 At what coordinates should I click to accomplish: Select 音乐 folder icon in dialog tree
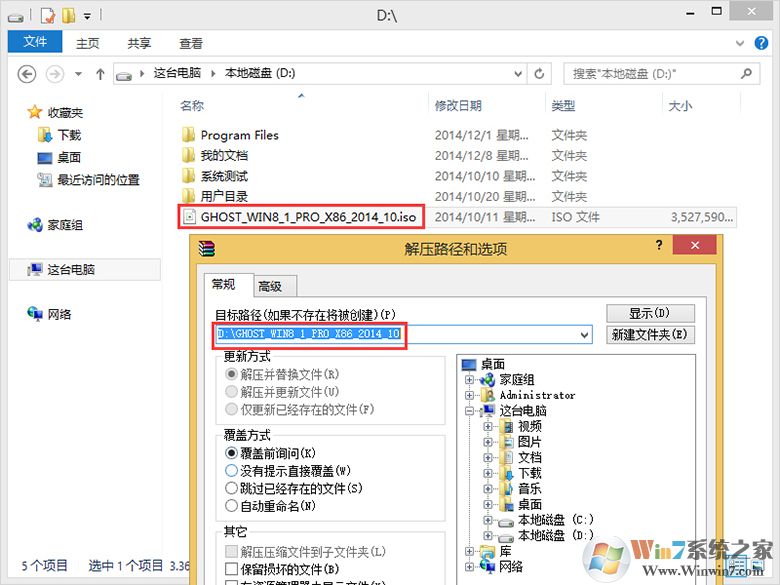point(506,488)
